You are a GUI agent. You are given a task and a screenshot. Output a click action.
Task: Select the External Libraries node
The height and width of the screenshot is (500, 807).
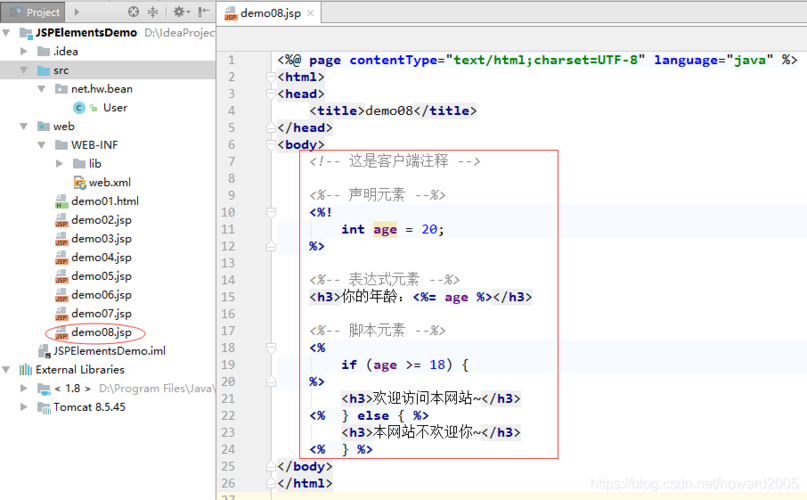point(80,370)
